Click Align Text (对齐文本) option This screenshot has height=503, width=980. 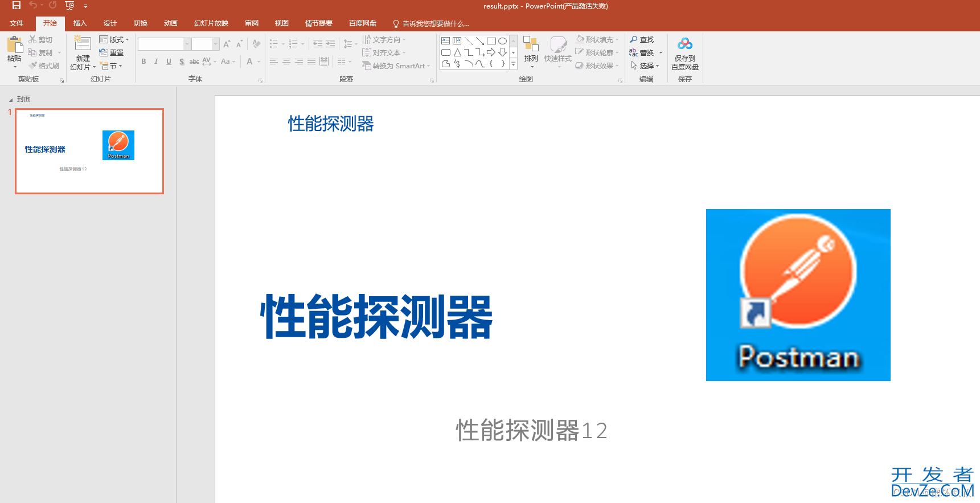384,52
